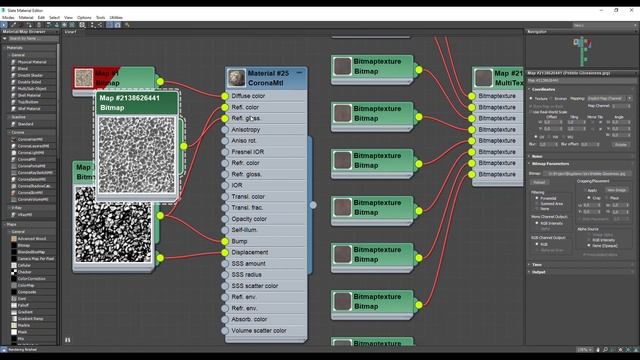Expand the Time rollout
This screenshot has width=640, height=360.
(x=537, y=264)
